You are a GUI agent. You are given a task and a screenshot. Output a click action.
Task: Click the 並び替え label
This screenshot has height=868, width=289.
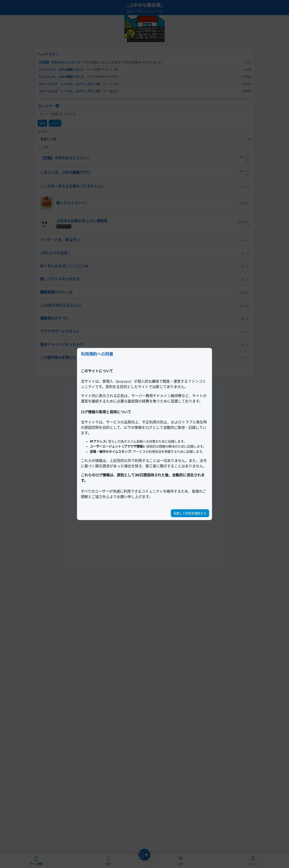(x=43, y=131)
